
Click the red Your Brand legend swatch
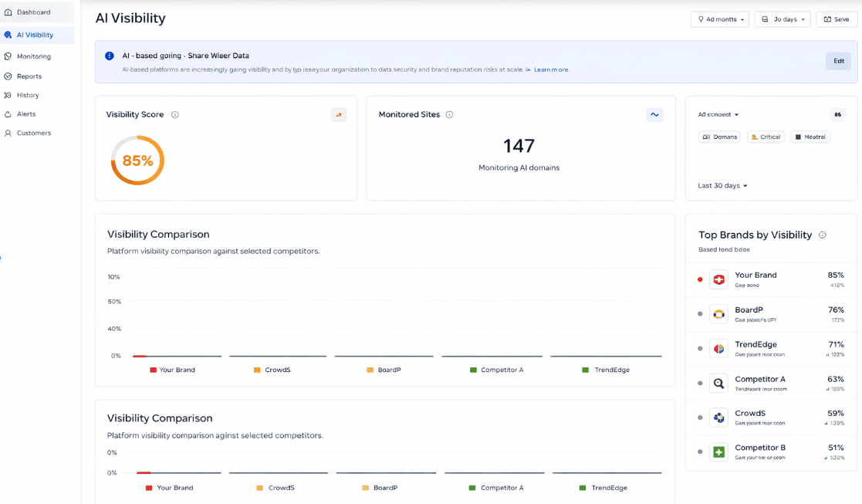[x=153, y=370]
